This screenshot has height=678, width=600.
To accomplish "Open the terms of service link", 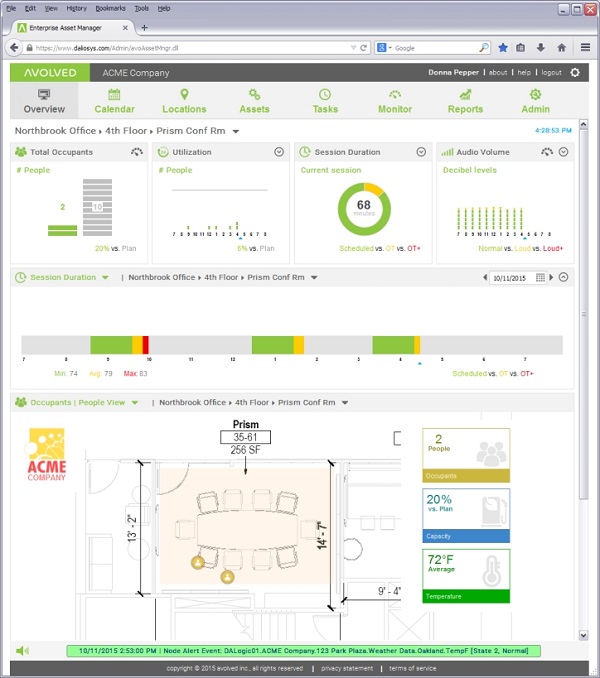I will coord(412,668).
